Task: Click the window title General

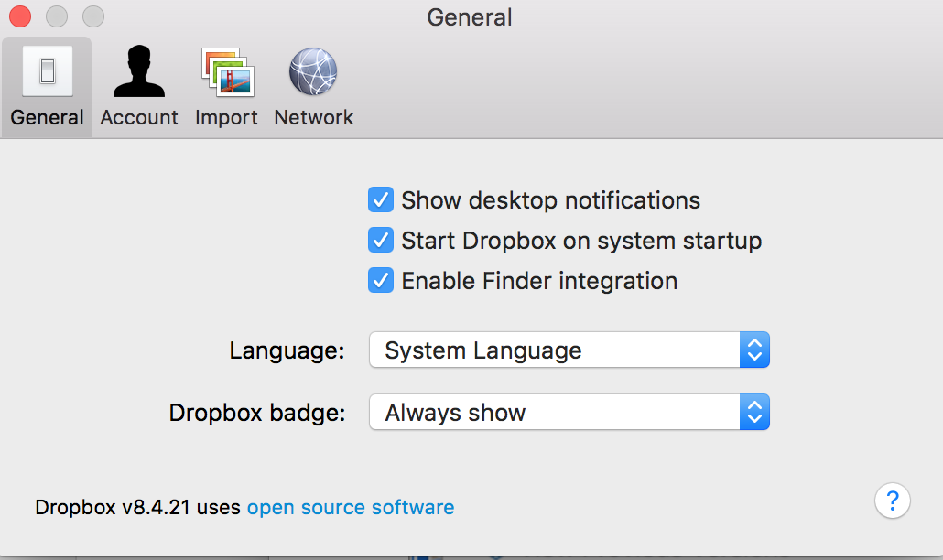Action: tap(470, 17)
